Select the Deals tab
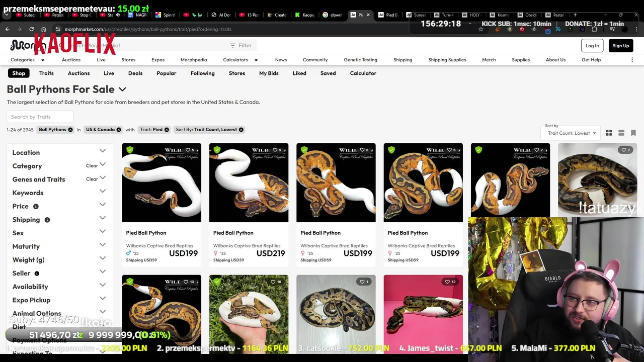644x362 pixels. [135, 73]
